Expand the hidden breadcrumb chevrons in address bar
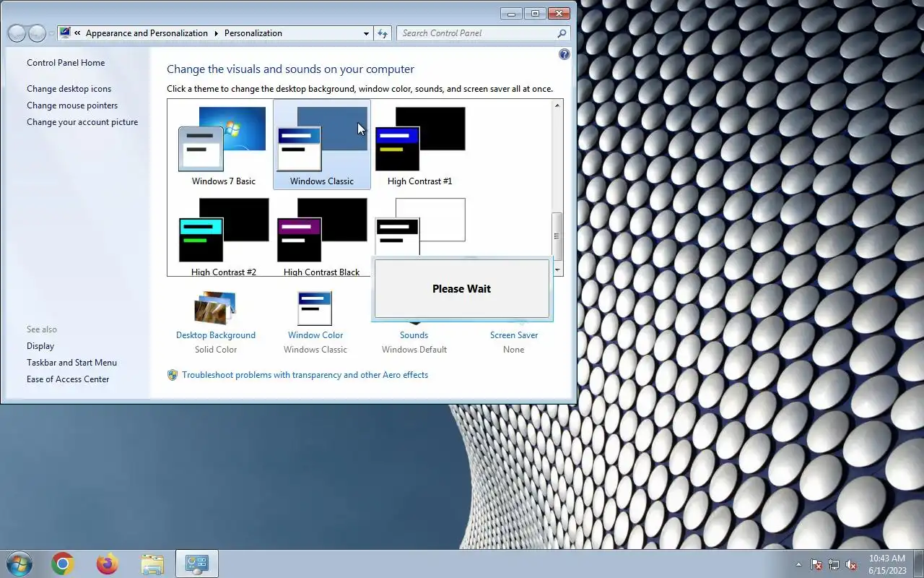924x578 pixels. (77, 33)
